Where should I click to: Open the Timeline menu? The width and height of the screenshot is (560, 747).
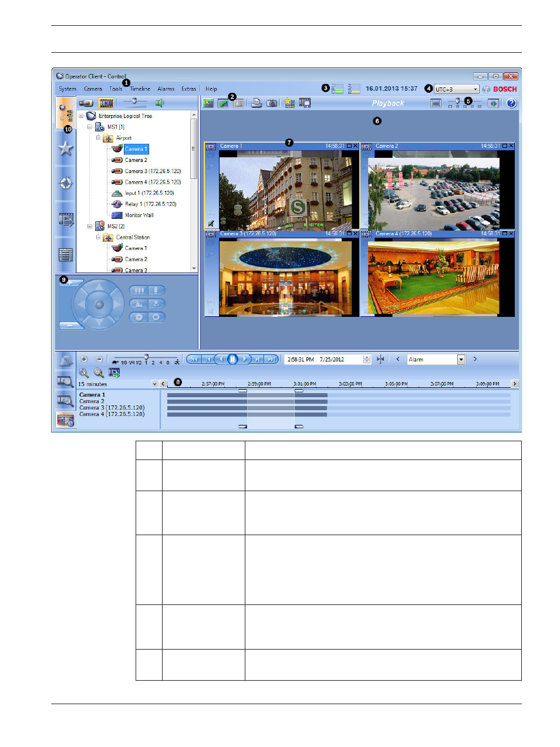(x=140, y=89)
